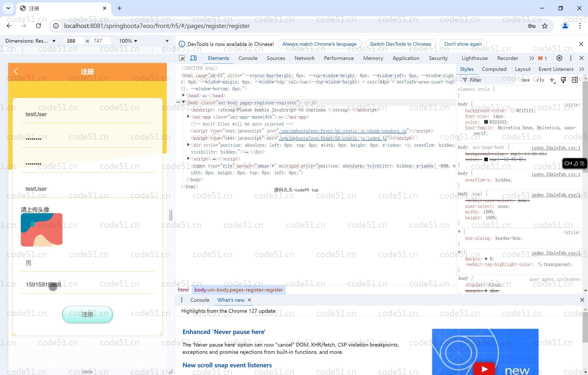Toggle the :hov element state button
The width and height of the screenshot is (588, 375).
525,80
